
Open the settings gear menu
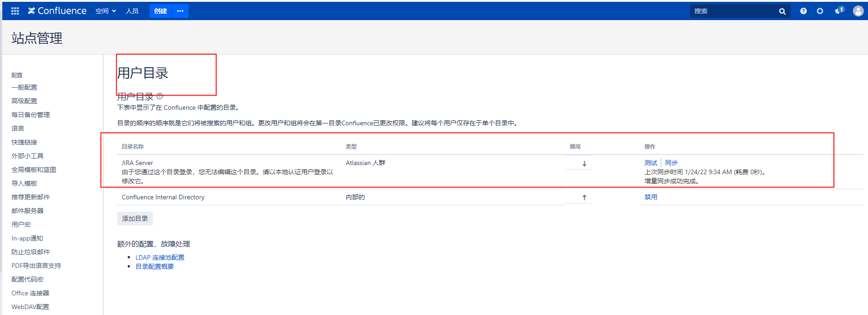coord(819,11)
